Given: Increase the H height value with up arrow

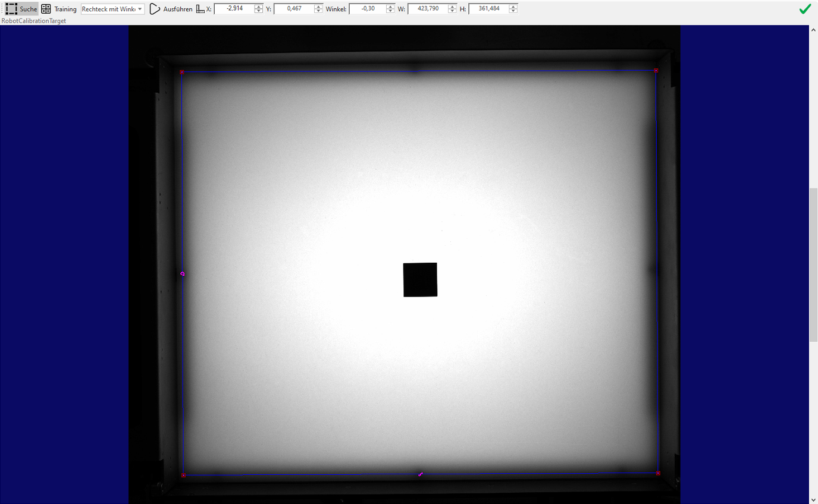Looking at the screenshot, I should pos(513,7).
